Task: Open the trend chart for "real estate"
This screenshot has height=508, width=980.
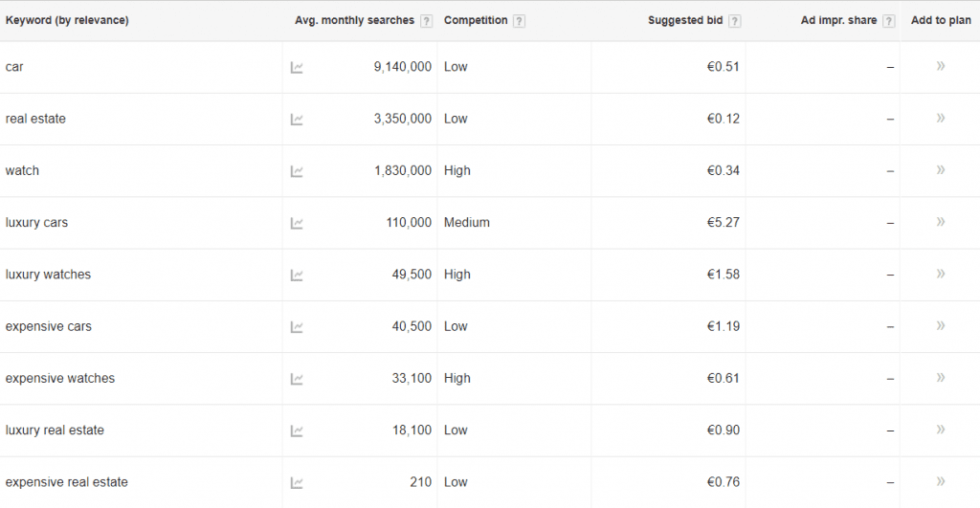Action: click(297, 119)
